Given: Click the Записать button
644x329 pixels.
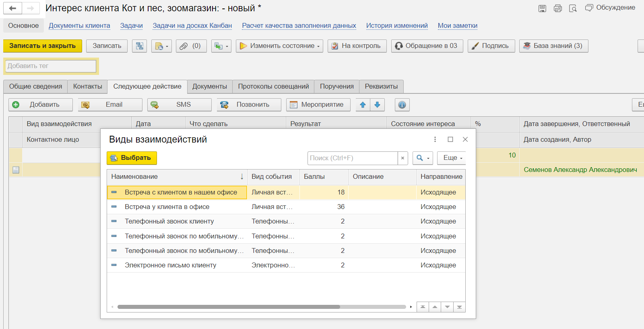Looking at the screenshot, I should [107, 46].
